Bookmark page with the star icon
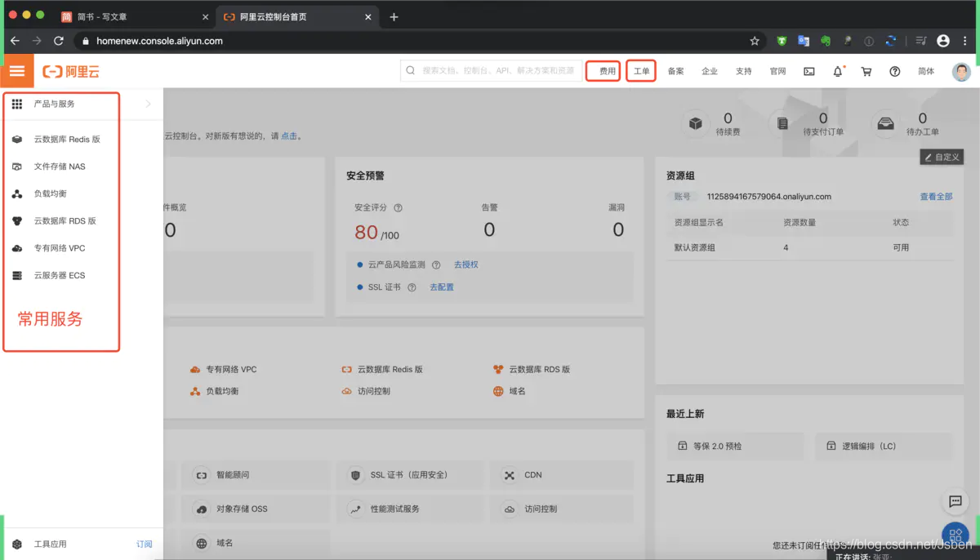The height and width of the screenshot is (560, 980). point(755,41)
